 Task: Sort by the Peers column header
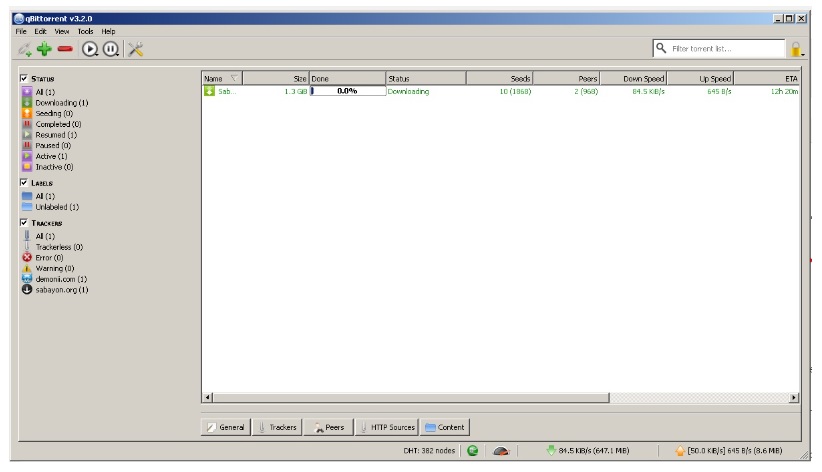click(566, 78)
